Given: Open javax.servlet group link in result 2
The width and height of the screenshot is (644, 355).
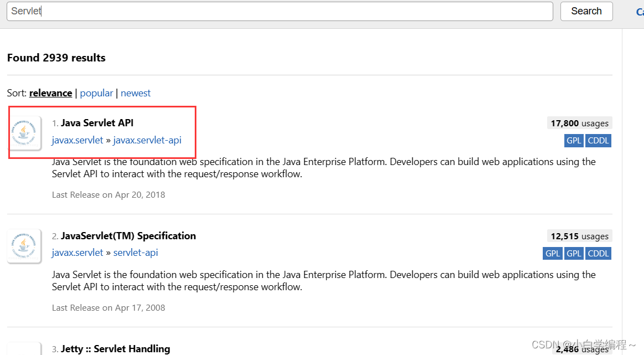Looking at the screenshot, I should coord(77,253).
